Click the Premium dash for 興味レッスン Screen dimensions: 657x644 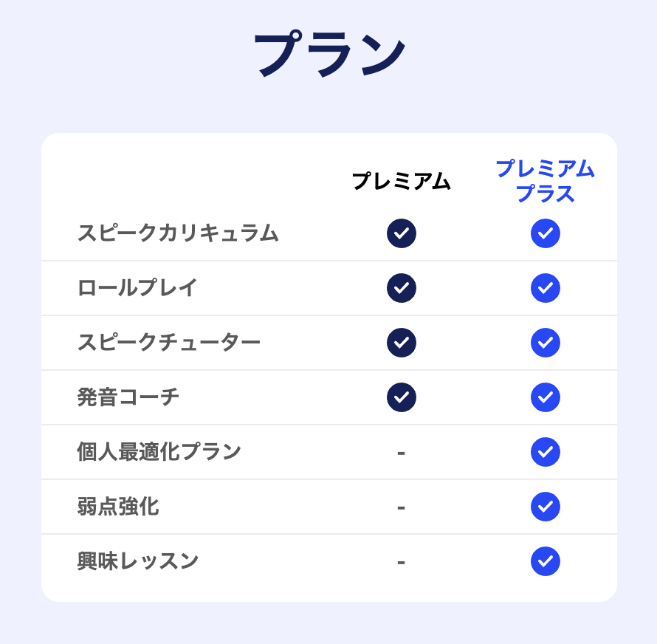[x=401, y=562]
